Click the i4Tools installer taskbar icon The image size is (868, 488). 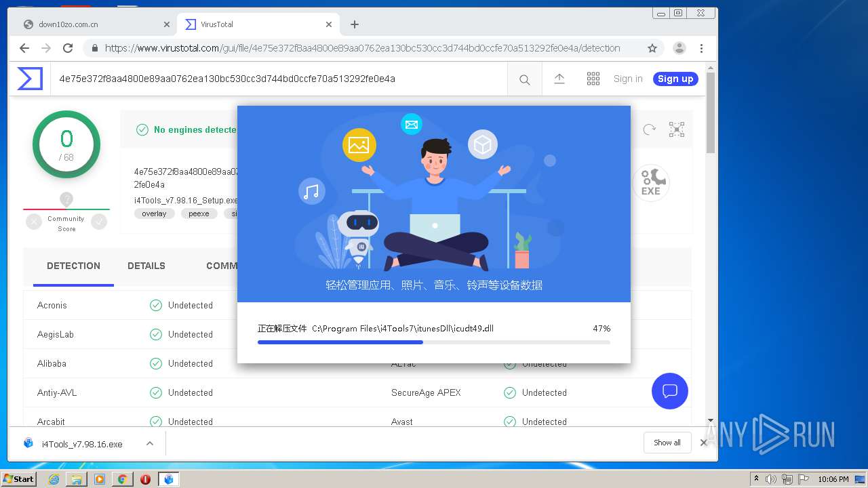click(168, 479)
